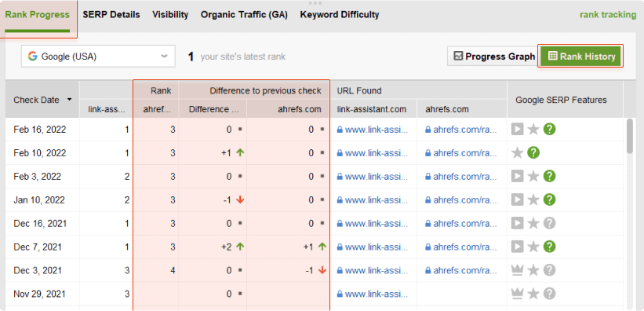Open the Visibility tab
644x311 pixels.
170,15
